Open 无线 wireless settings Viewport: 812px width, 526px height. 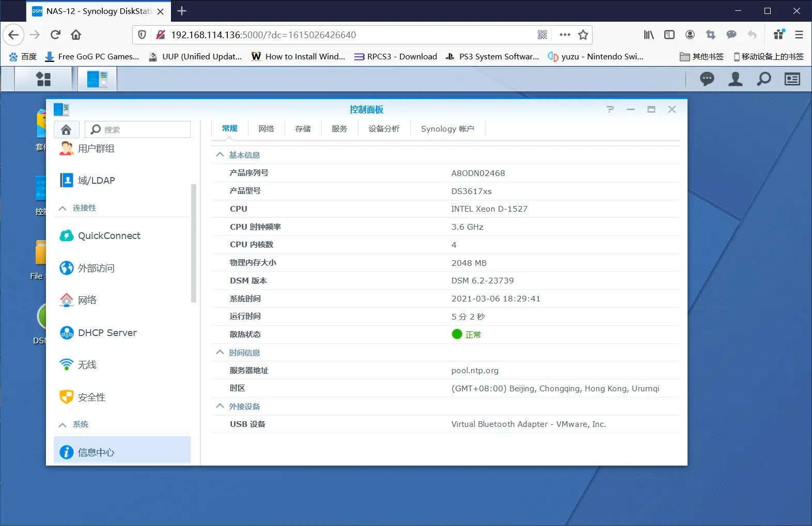click(x=122, y=365)
